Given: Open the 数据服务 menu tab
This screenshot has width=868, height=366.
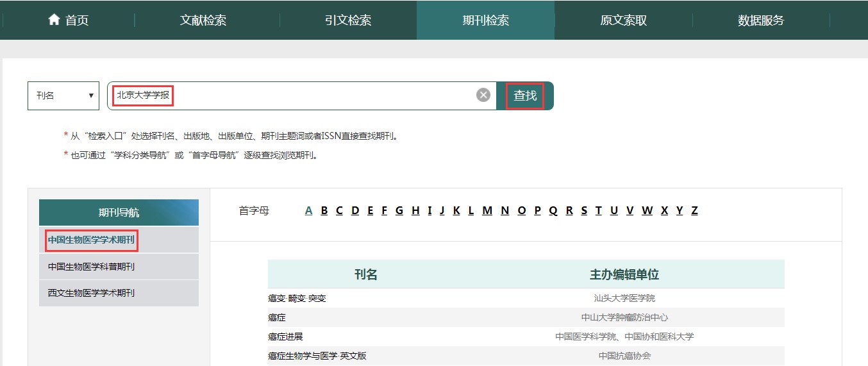Looking at the screenshot, I should coord(761,21).
